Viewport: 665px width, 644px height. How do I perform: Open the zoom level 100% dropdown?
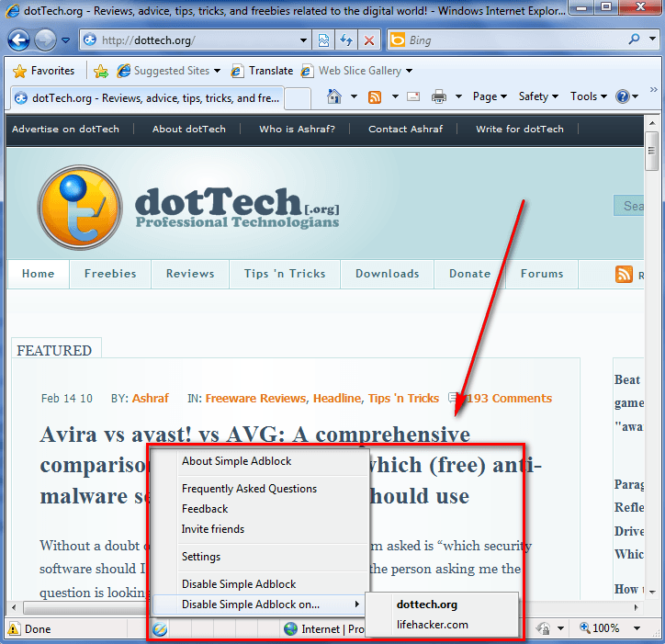click(605, 629)
